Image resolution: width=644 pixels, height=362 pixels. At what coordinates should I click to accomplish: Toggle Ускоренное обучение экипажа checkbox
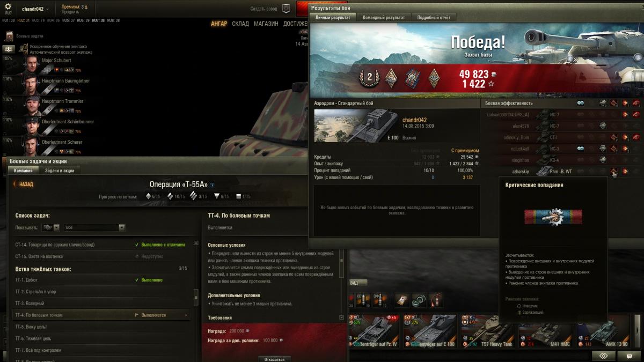pyautogui.click(x=25, y=47)
